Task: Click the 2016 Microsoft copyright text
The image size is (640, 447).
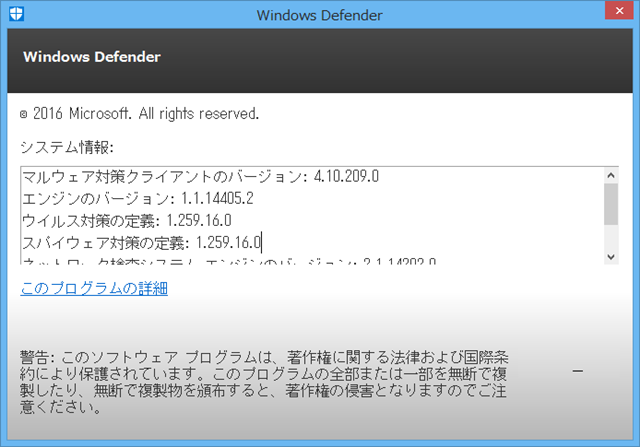Action: point(140,113)
